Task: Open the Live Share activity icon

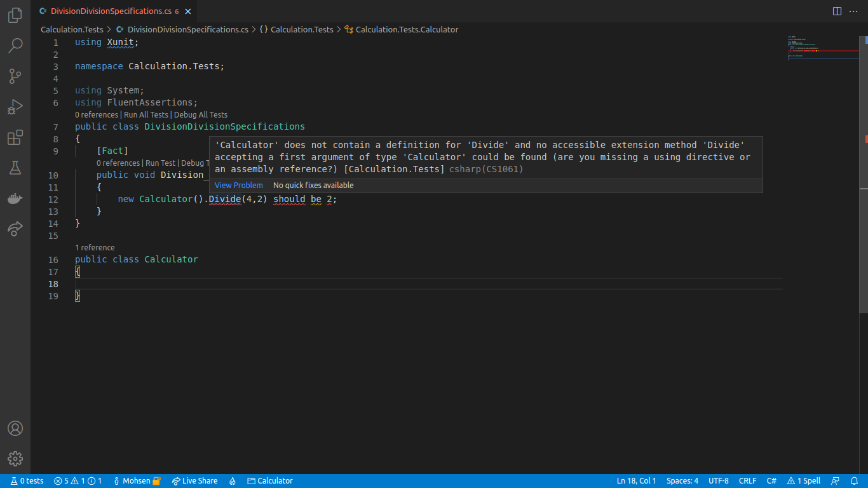Action: pos(15,229)
